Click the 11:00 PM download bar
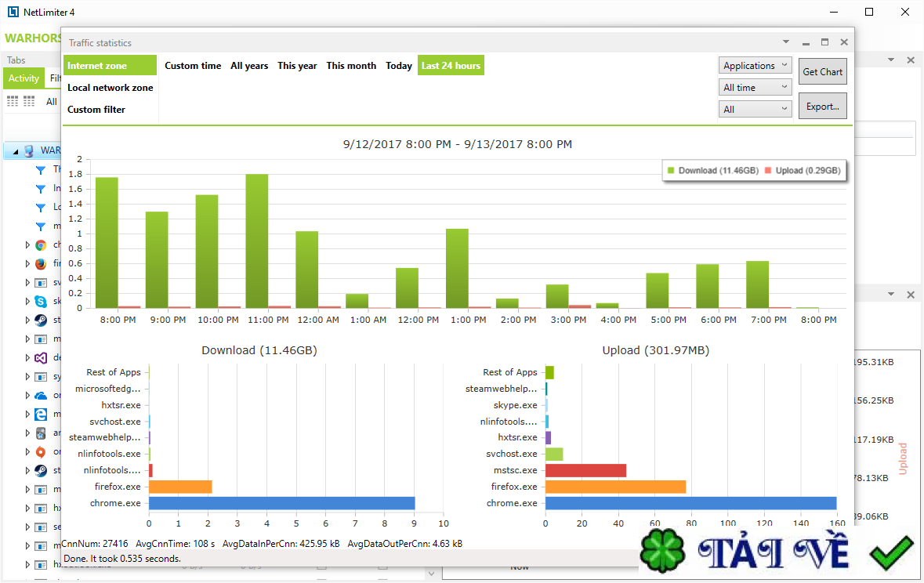924x583 pixels. 257,239
